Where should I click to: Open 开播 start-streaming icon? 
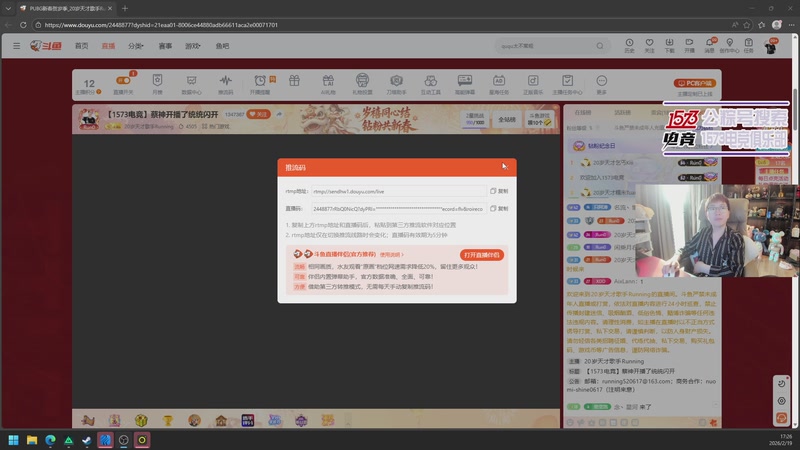[689, 45]
